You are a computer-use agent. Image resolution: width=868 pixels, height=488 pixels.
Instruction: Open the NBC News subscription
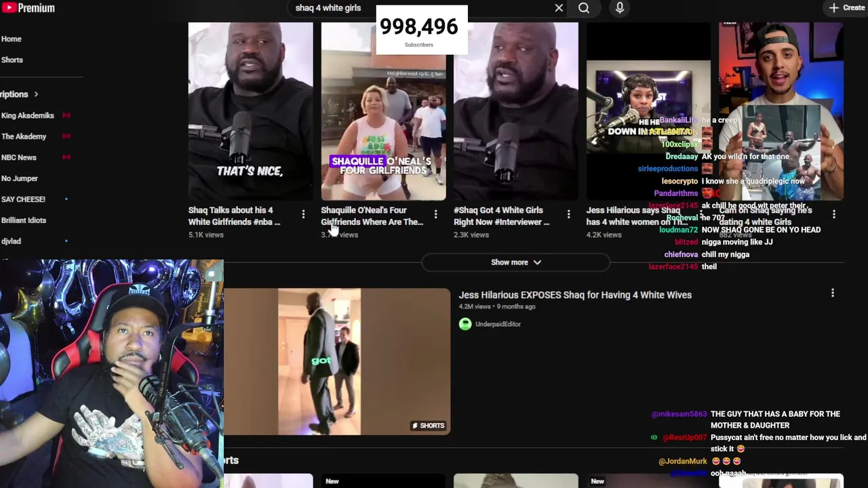click(19, 158)
